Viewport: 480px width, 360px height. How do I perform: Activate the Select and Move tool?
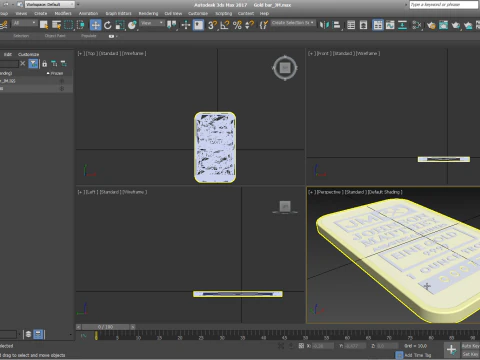(x=95, y=25)
